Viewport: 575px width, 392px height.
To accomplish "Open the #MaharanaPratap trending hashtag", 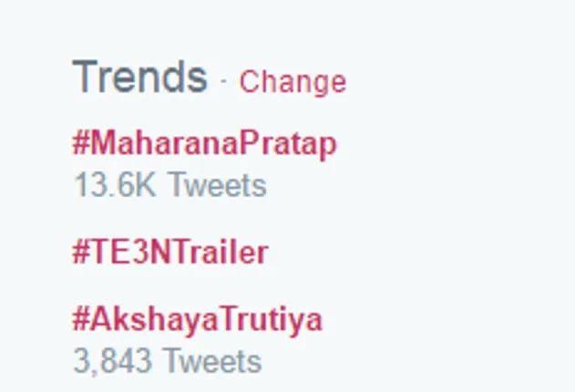I will click(204, 144).
